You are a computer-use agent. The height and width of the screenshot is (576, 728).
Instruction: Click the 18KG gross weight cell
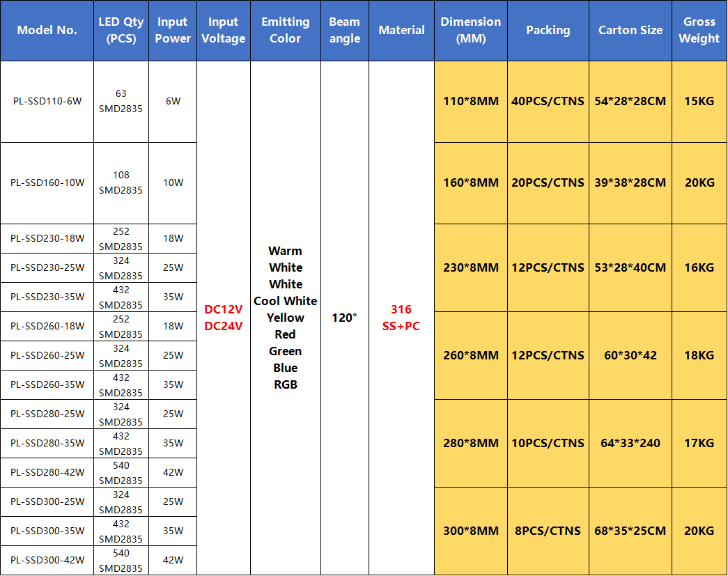pyautogui.click(x=699, y=355)
